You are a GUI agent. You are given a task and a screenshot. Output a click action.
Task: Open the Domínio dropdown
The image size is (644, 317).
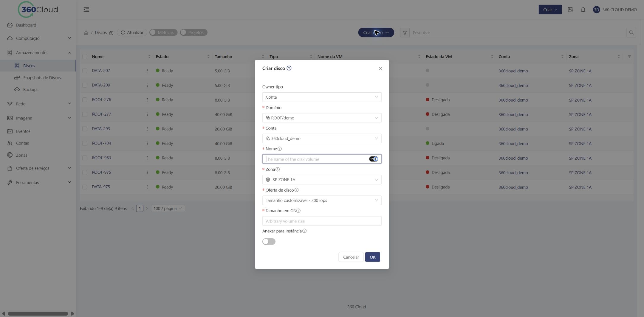(x=322, y=118)
